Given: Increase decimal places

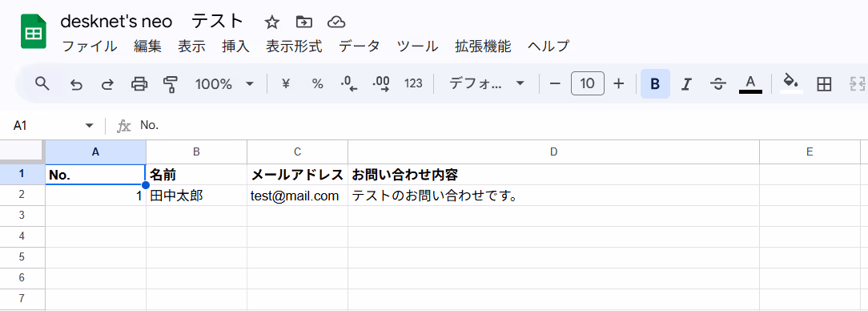Looking at the screenshot, I should (x=381, y=83).
